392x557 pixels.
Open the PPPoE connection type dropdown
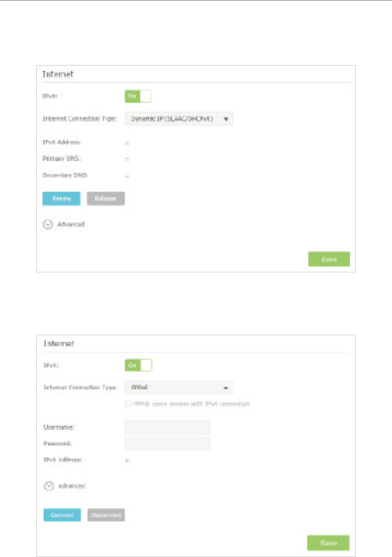point(179,388)
